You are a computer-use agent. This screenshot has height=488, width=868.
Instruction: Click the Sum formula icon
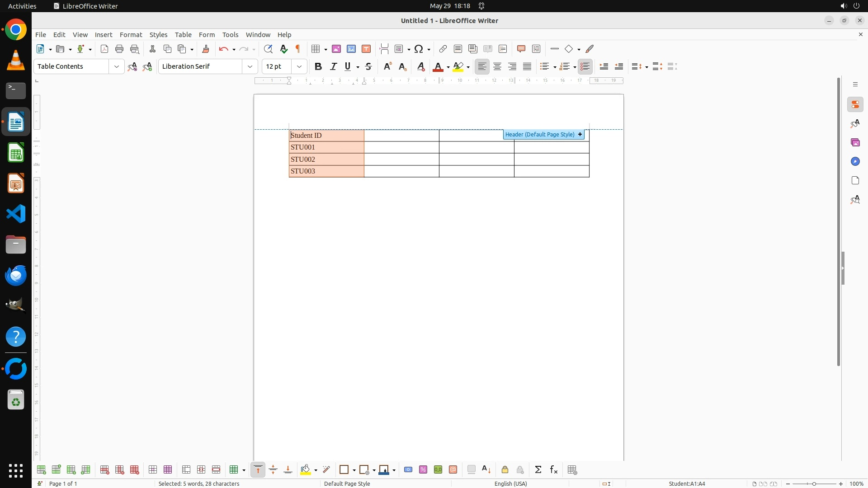[x=538, y=470]
